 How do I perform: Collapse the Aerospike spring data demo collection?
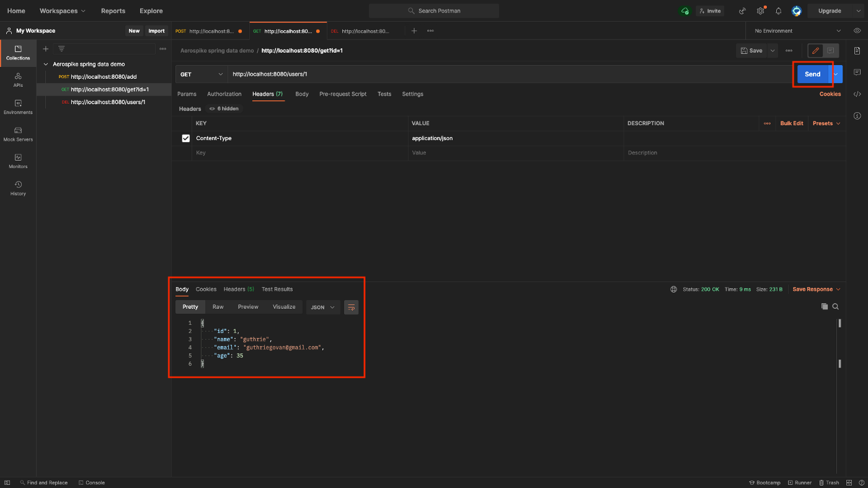(x=46, y=64)
